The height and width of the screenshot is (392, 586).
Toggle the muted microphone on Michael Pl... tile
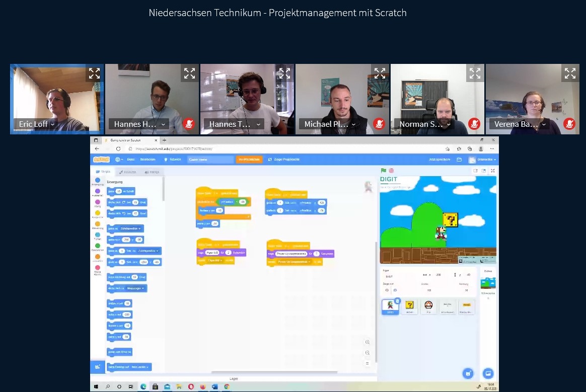tap(379, 124)
